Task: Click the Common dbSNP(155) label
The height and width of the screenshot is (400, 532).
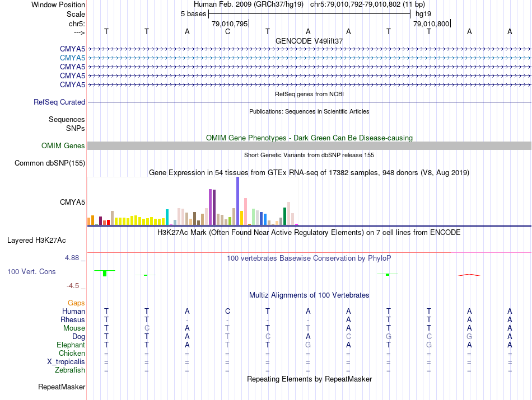Action: click(49, 163)
